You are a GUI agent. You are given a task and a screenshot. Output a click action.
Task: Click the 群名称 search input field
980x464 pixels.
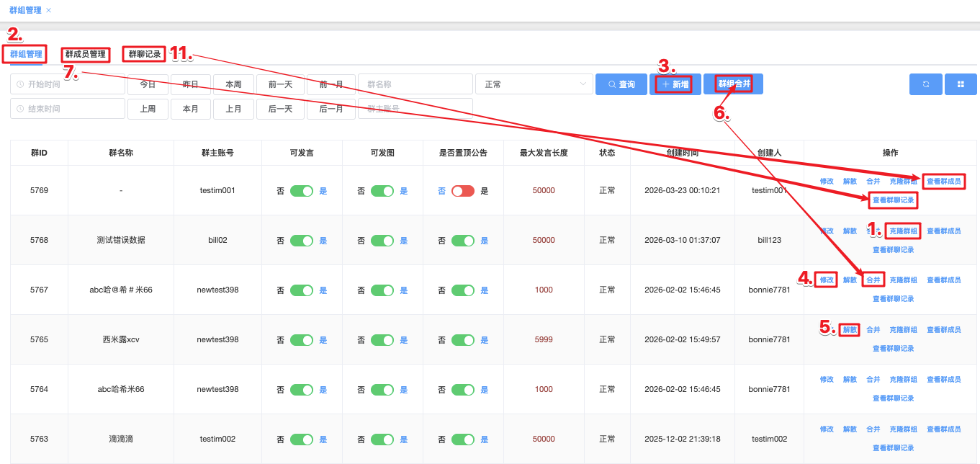[415, 84]
